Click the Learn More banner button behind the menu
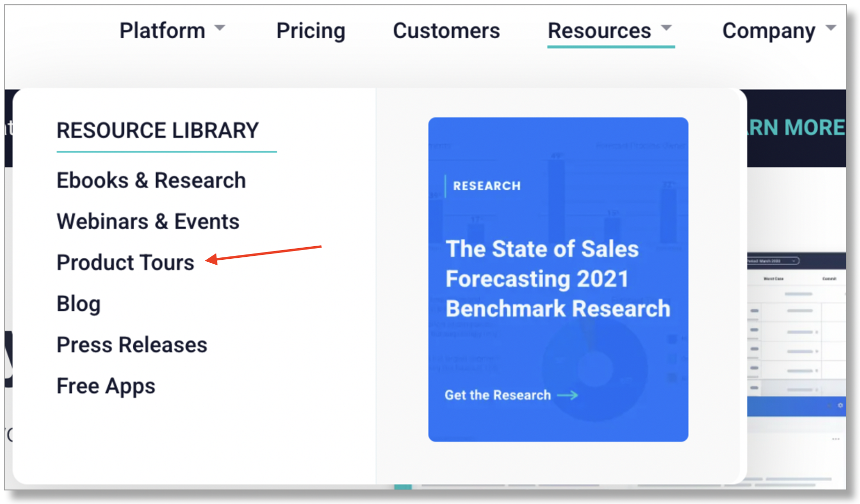 pyautogui.click(x=796, y=128)
